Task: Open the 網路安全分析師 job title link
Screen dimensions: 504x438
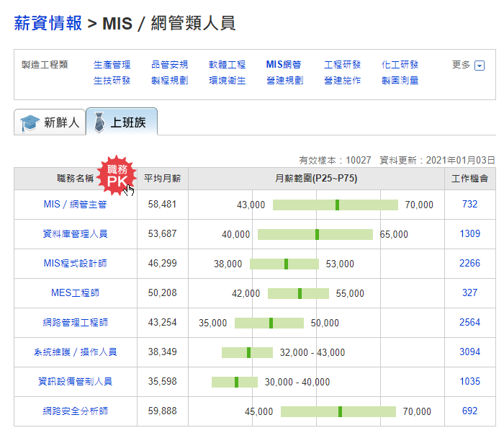Action: point(75,411)
